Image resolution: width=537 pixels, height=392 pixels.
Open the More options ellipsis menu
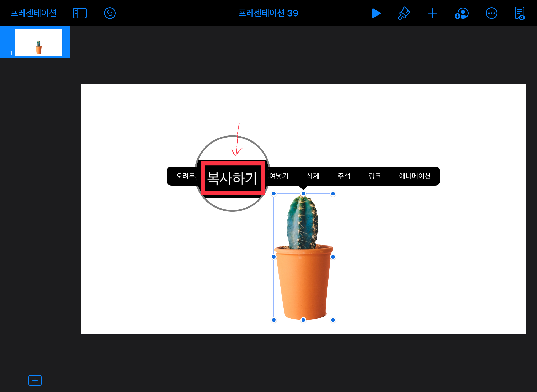pos(491,13)
